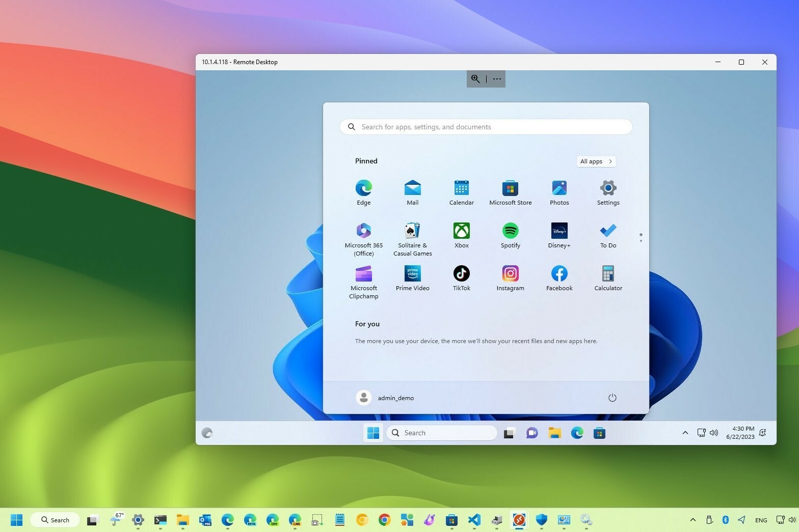
Task: Launch TikTok from pinned apps
Action: click(x=461, y=278)
